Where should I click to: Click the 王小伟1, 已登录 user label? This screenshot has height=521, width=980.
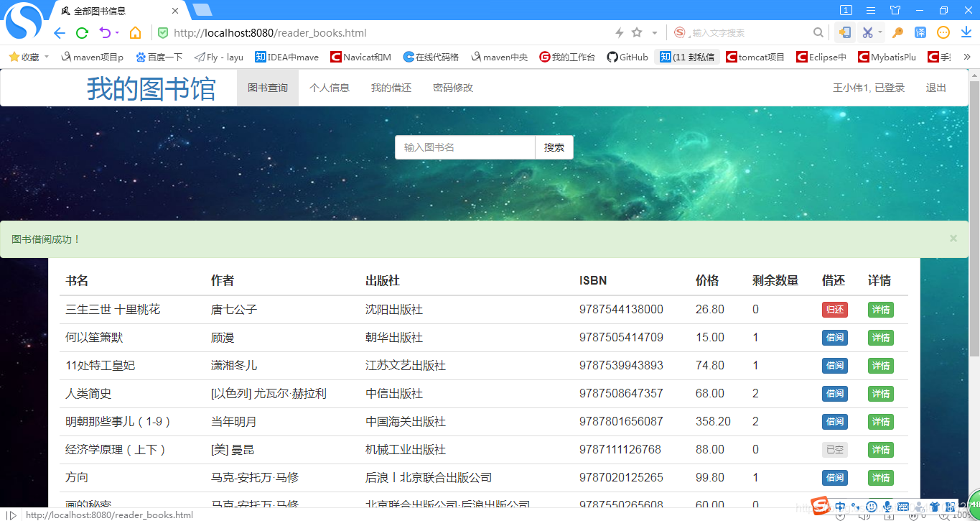pos(869,88)
